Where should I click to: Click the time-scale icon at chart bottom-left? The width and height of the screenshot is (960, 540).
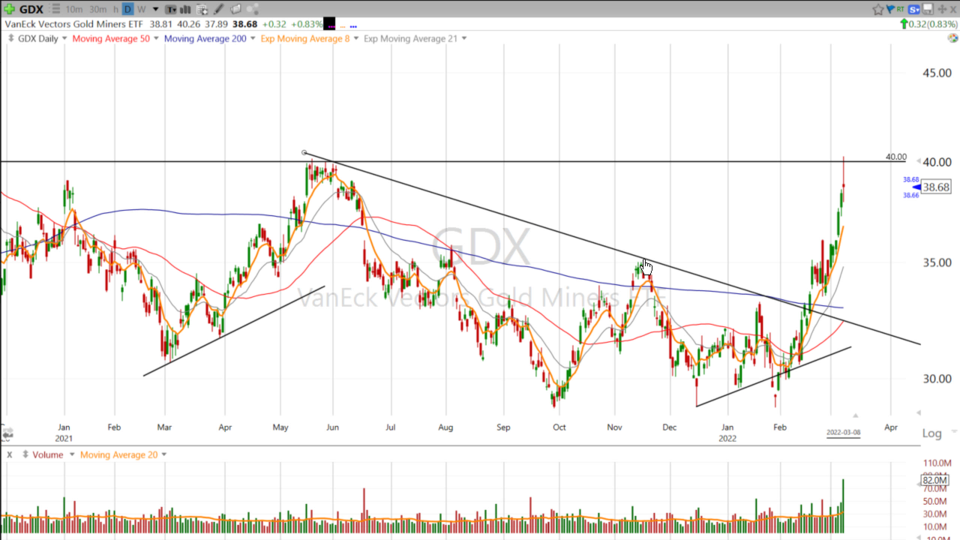coord(7,433)
